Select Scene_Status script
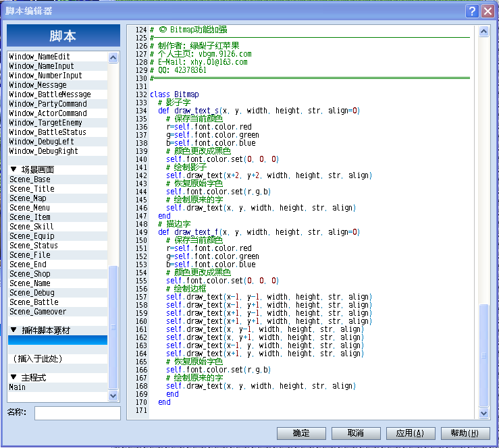The height and width of the screenshot is (448, 499). pyautogui.click(x=57, y=246)
